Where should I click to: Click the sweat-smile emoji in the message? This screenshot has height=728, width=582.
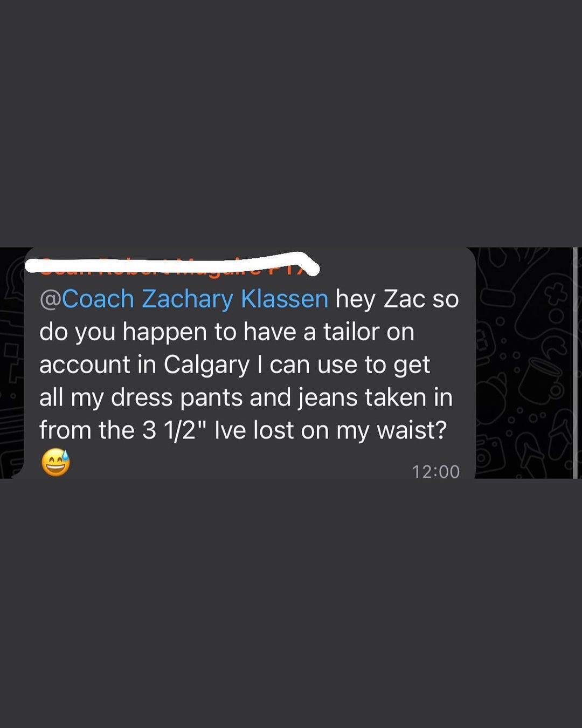tap(56, 463)
